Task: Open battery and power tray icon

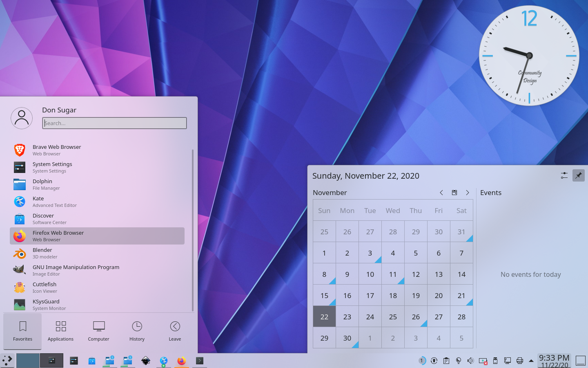Action: click(483, 361)
